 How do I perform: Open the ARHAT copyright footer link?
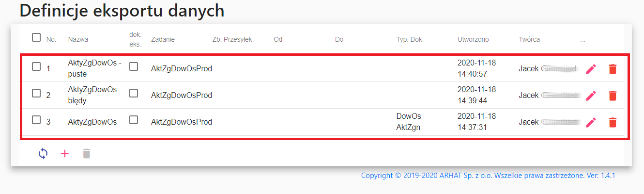click(488, 176)
